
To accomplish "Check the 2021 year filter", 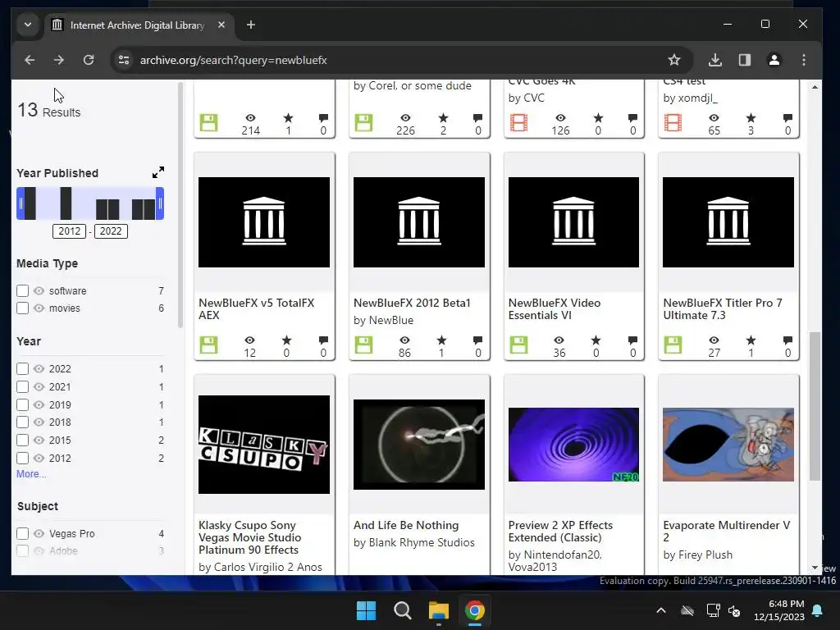I will click(x=22, y=387).
